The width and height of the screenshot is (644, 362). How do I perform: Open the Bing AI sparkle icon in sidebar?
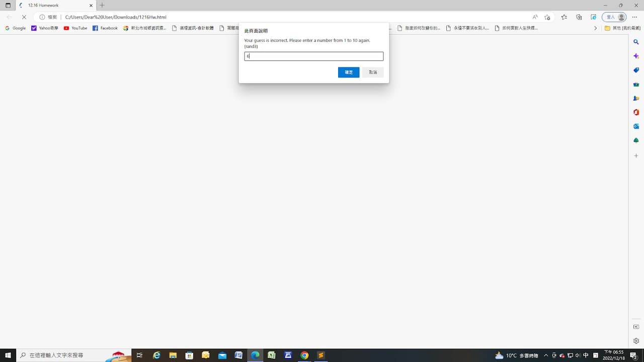tap(636, 56)
